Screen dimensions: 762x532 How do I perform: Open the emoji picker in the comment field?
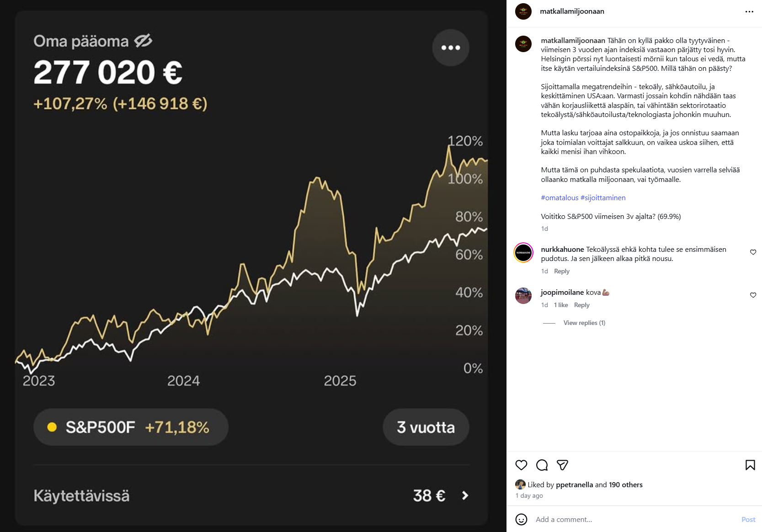click(x=522, y=519)
